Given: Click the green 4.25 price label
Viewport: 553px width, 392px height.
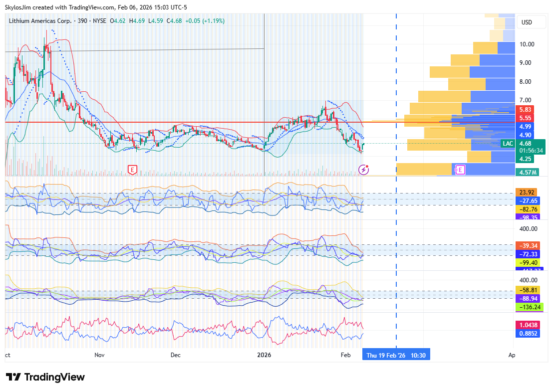Looking at the screenshot, I should tap(525, 159).
